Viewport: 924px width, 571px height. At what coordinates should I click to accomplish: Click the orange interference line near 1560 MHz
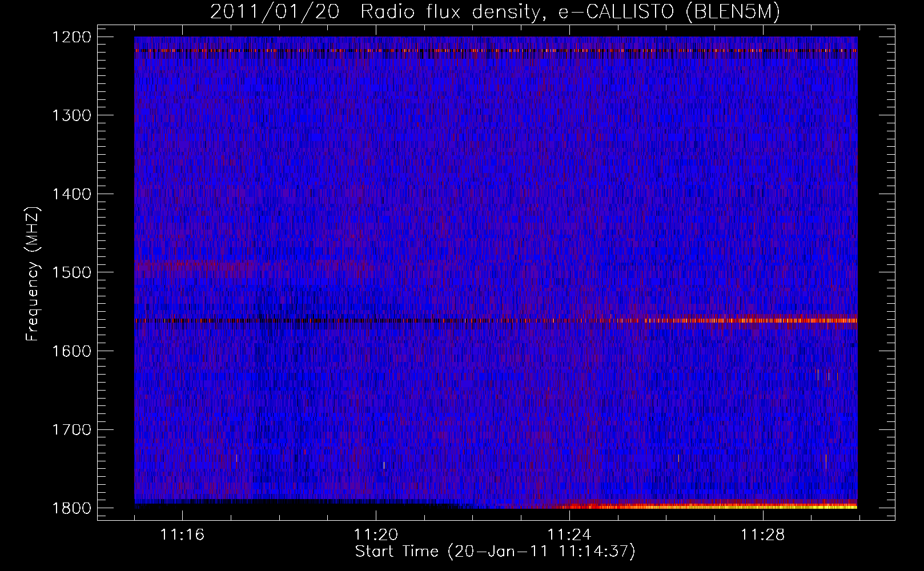click(496, 320)
